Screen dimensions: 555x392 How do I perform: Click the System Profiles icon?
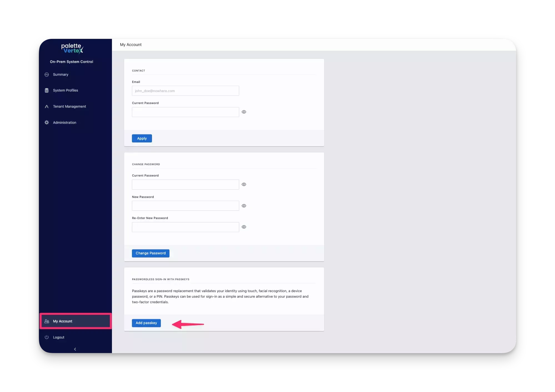[x=46, y=90]
